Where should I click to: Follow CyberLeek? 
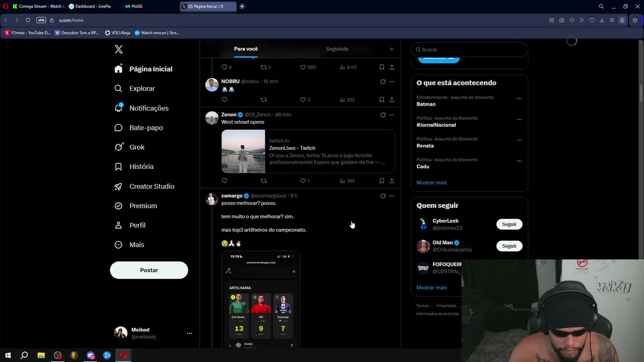pos(509,224)
